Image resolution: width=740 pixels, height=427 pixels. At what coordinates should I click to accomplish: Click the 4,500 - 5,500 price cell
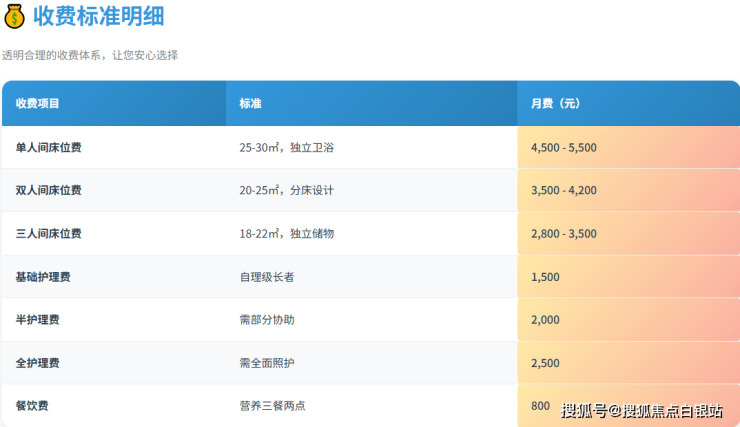click(x=564, y=147)
